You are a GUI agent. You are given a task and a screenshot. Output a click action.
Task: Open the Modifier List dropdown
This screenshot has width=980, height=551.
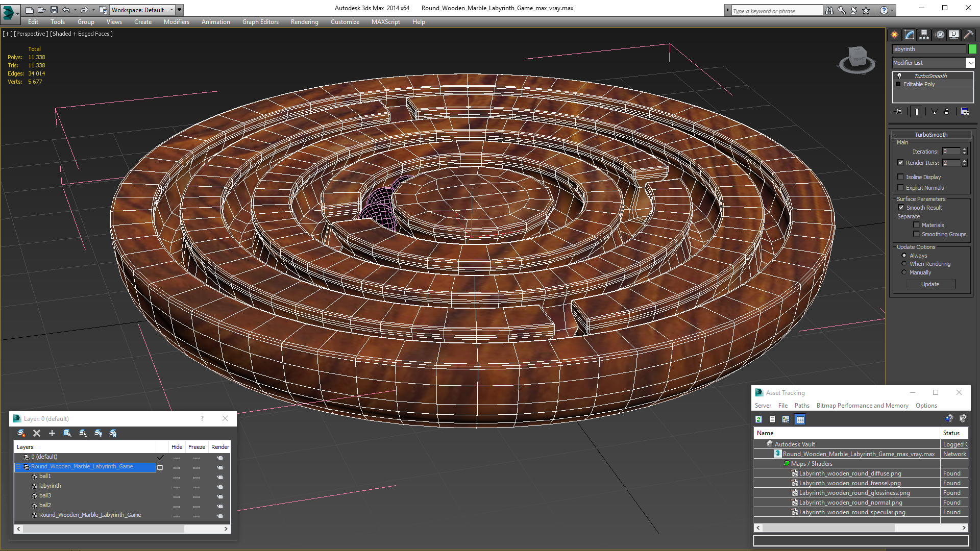point(970,63)
